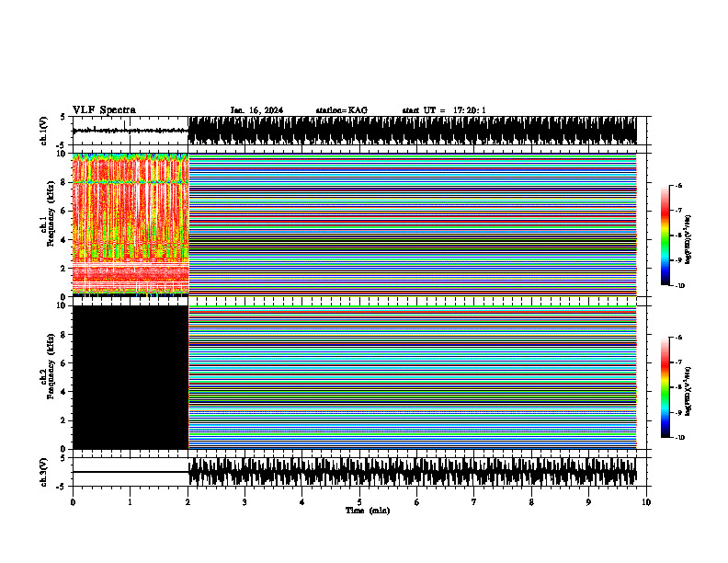Click the ch.3(V) axis label
The width and height of the screenshot is (728, 563).
pyautogui.click(x=43, y=472)
